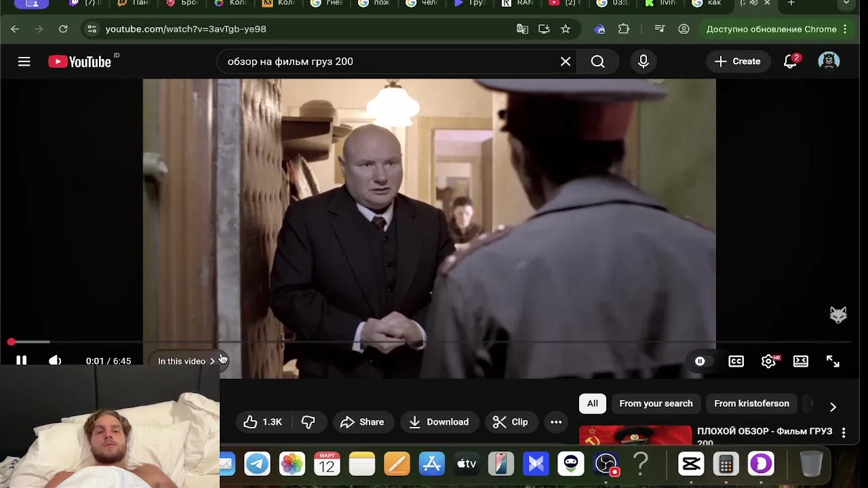Open Apple TV from the Dock

[x=467, y=464]
